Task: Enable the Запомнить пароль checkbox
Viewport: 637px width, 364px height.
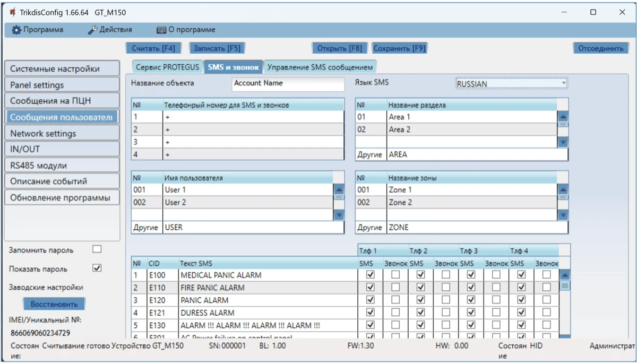Action: click(x=97, y=249)
